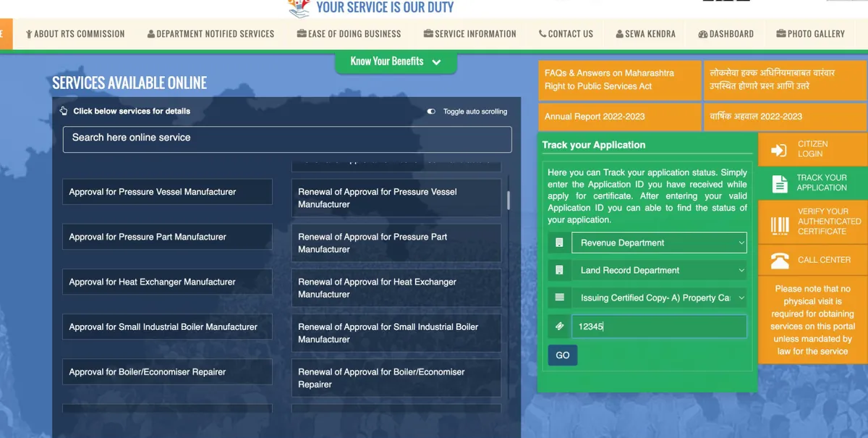Select Approval for Heat Exchanger Manufacturer service
Image resolution: width=868 pixels, height=438 pixels.
tap(167, 282)
